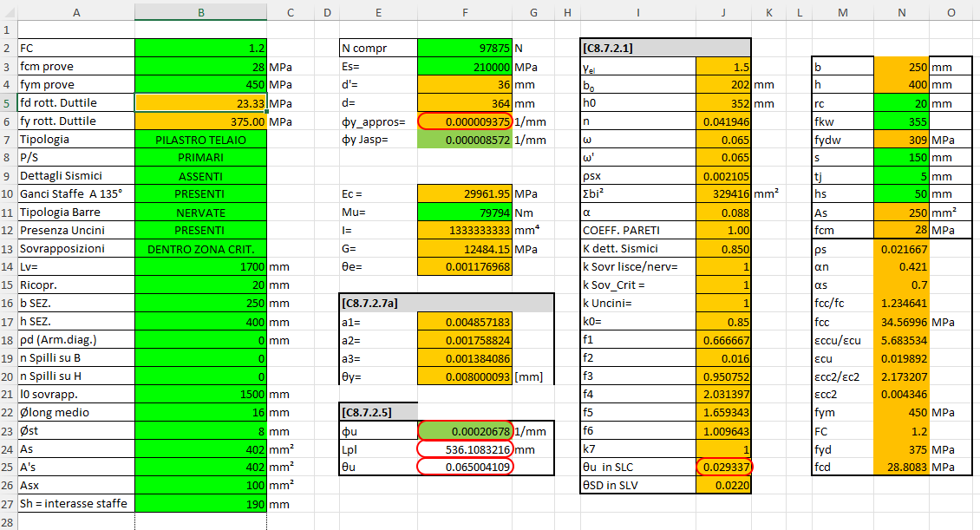The image size is (980, 530).
Task: Select the row 25 header
Action: 8,467
